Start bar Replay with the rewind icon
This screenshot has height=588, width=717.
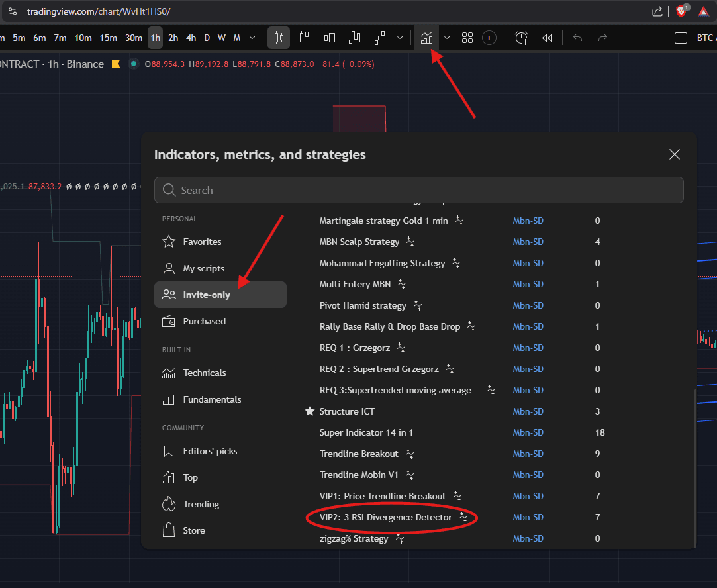point(547,38)
